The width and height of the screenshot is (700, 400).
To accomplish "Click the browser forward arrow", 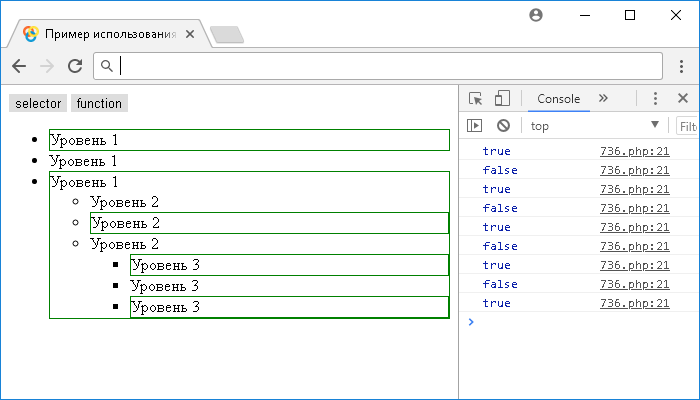I will (47, 66).
